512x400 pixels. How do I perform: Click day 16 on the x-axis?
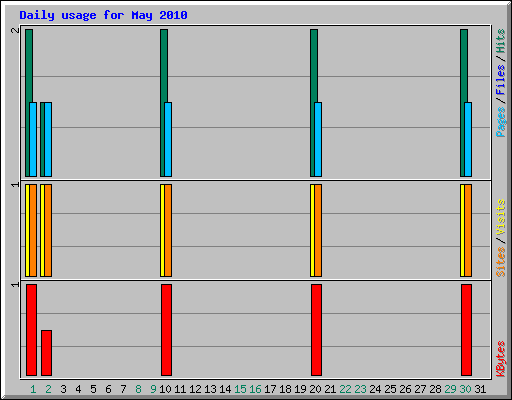coord(255,389)
